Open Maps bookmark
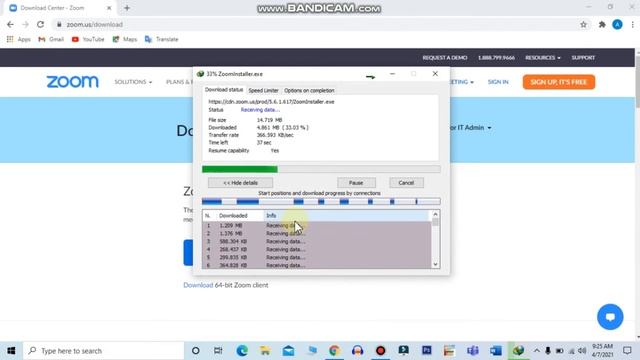640x360 pixels. pos(125,39)
